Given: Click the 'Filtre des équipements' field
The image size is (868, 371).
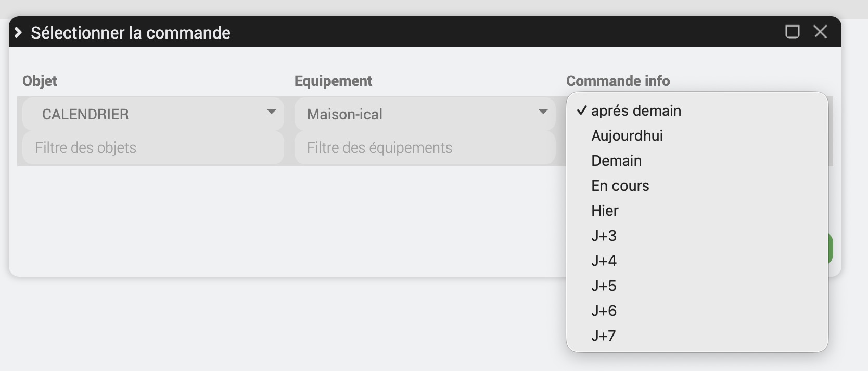Looking at the screenshot, I should (x=425, y=148).
